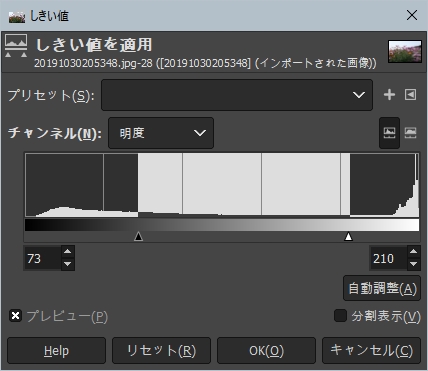
Task: Open the プリセット dropdown
Action: pos(237,95)
